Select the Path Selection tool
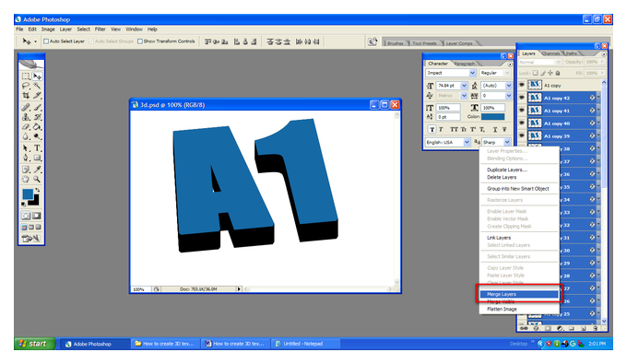Screen dimensions: 627x364 tap(26, 148)
